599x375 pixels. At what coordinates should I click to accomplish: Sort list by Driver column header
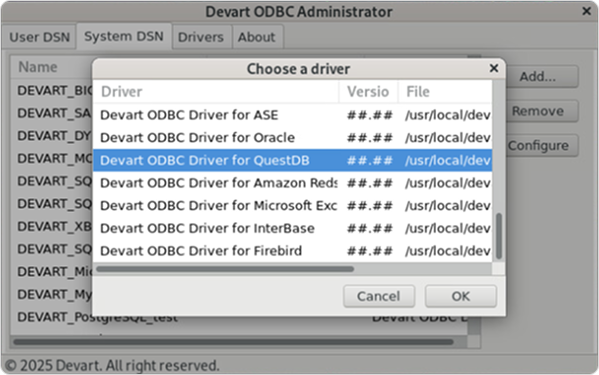click(x=216, y=92)
